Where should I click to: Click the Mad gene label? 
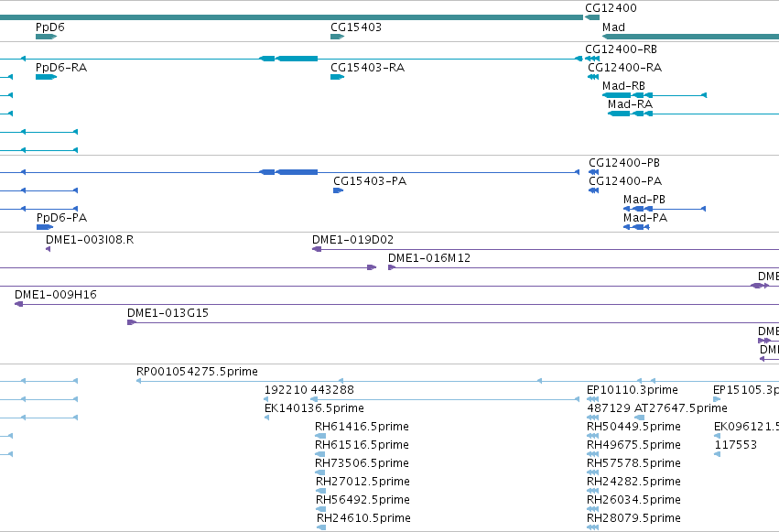pyautogui.click(x=613, y=27)
